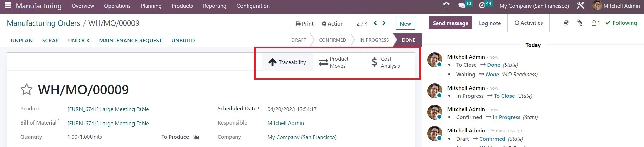Open the Action dropdown menu
The image size is (644, 147).
pyautogui.click(x=332, y=23)
